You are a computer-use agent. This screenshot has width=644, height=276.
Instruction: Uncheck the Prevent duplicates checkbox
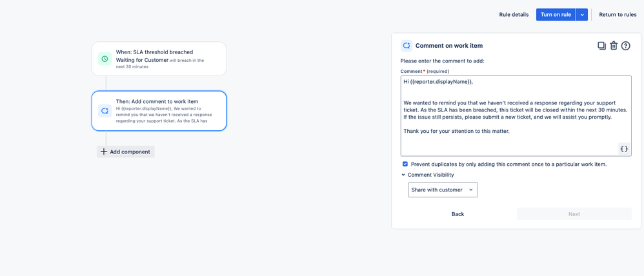pyautogui.click(x=405, y=164)
